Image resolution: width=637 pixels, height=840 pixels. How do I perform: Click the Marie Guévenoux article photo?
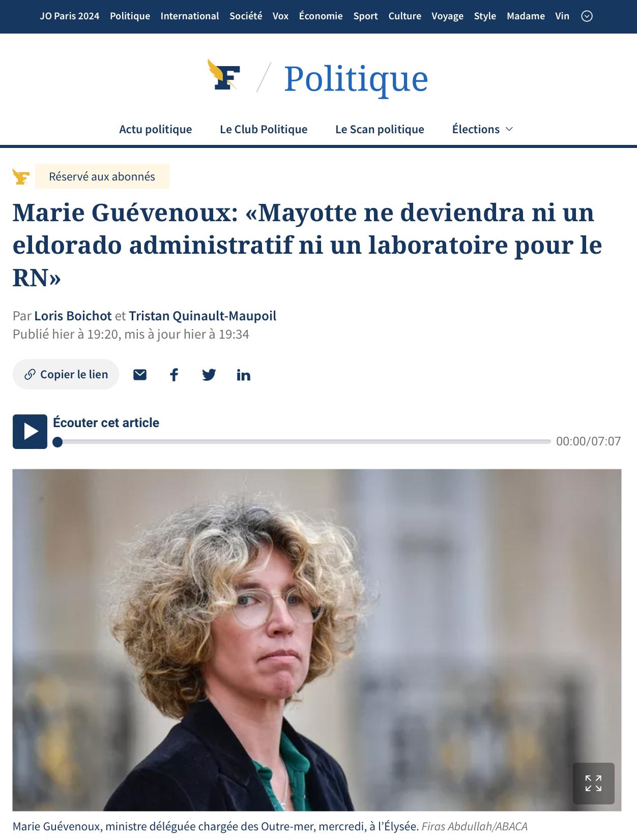click(317, 640)
